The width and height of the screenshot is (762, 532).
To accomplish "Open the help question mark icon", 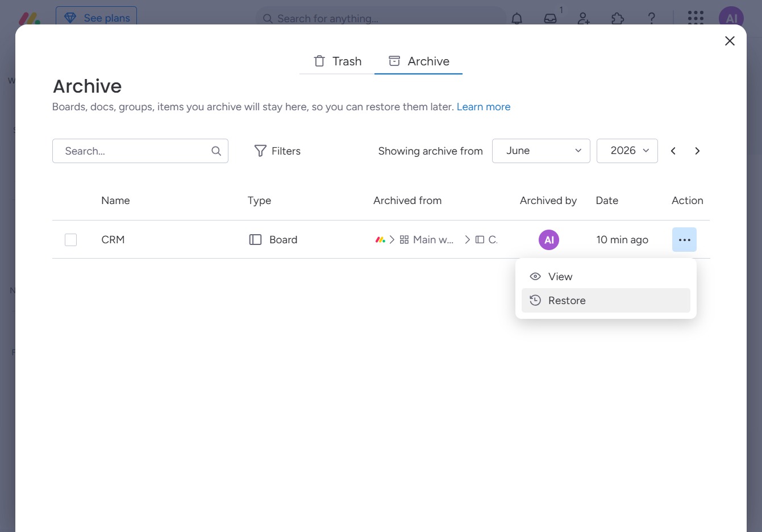I will [x=652, y=18].
